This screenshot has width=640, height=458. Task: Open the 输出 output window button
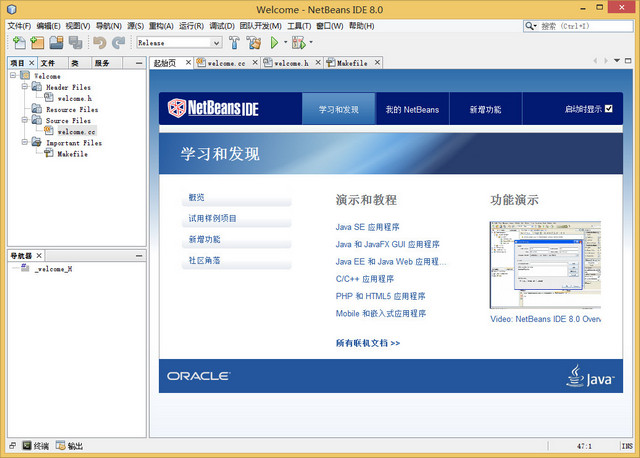coord(70,446)
